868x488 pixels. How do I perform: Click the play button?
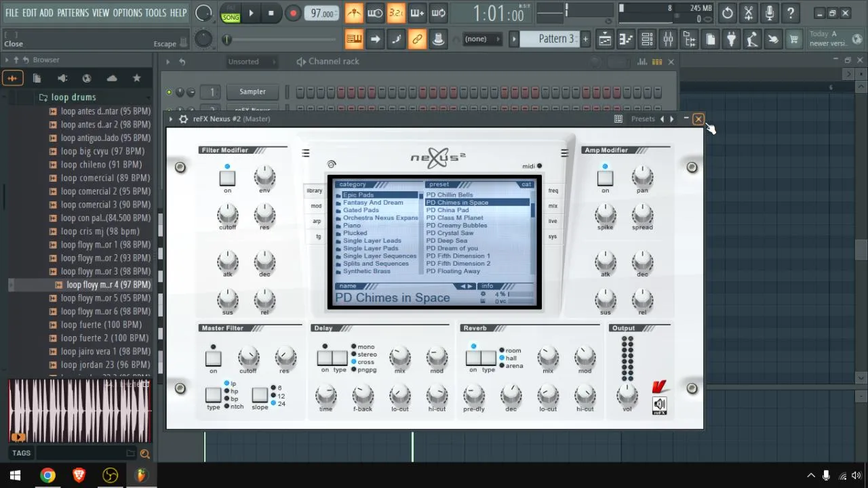251,13
